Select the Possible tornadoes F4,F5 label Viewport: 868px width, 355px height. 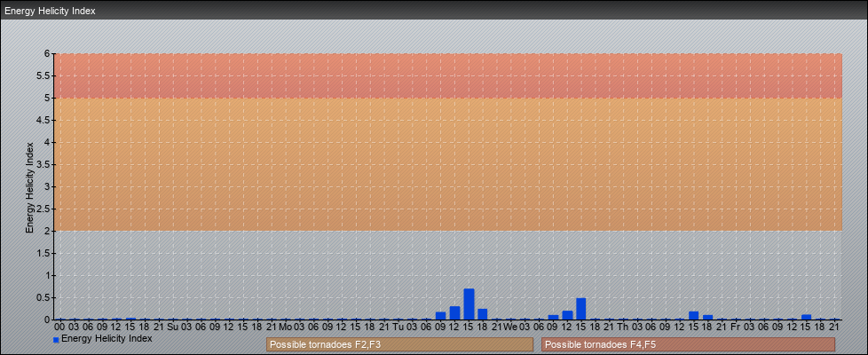[688, 344]
